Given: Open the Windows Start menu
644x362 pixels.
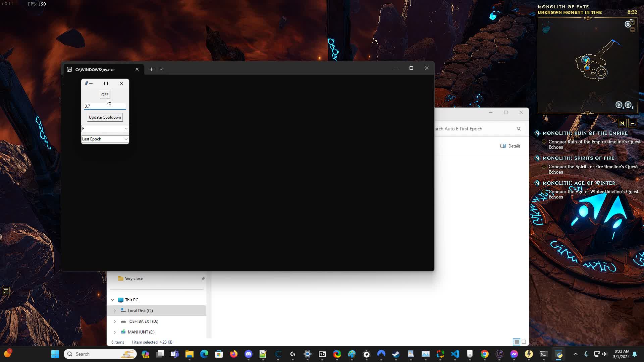Looking at the screenshot, I should point(55,354).
